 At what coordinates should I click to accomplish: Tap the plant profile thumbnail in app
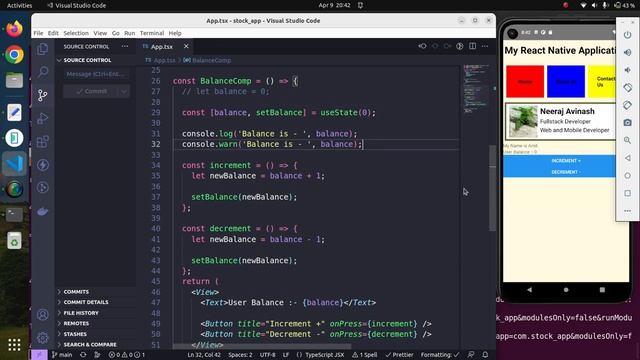tap(523, 122)
